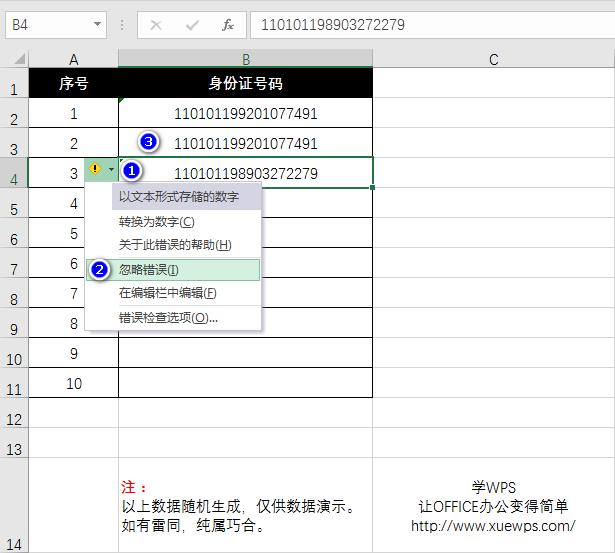Screen dimensions: 615x553
Task: Select row 10 header
Action: (x=14, y=353)
